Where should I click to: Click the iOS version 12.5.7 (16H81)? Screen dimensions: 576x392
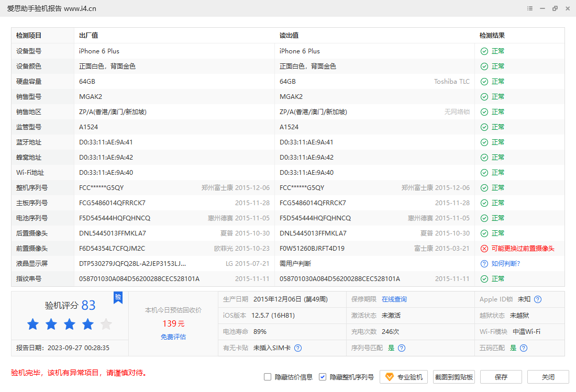click(x=273, y=316)
